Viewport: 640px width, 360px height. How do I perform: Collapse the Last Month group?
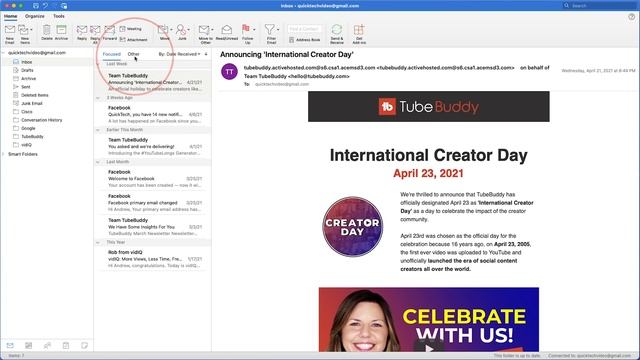click(x=98, y=162)
